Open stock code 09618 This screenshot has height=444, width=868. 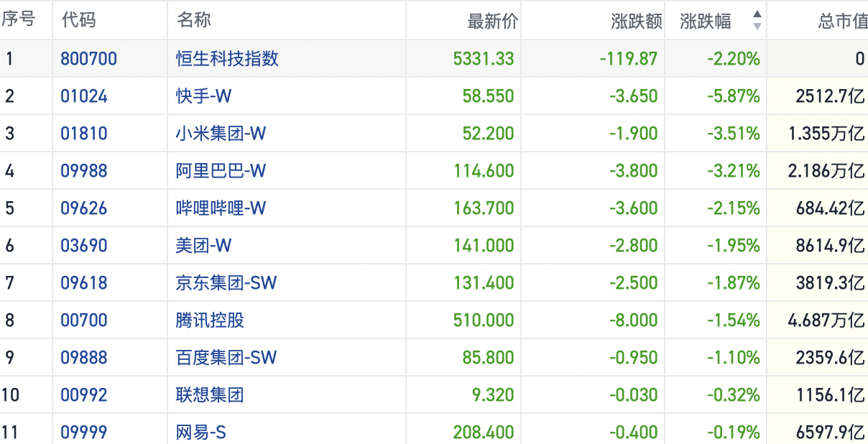[x=84, y=282]
